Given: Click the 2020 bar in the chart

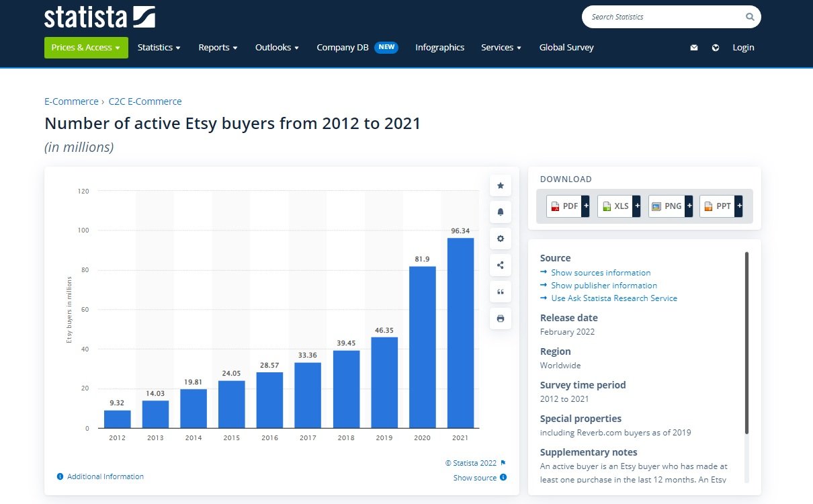Looking at the screenshot, I should (x=423, y=347).
